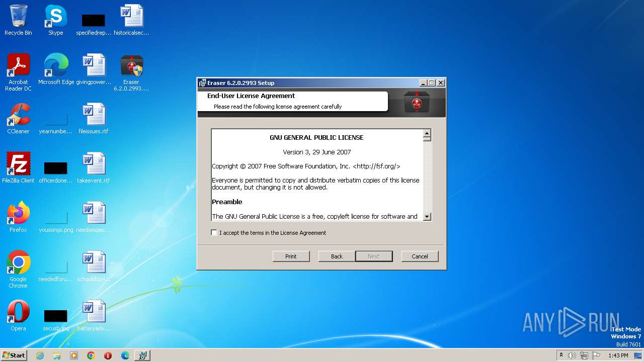Select yousongs.png desktop file
644x362 pixels.
click(x=56, y=222)
